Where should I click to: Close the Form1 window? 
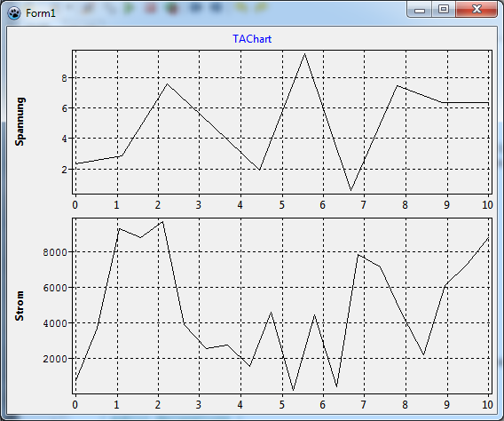[476, 9]
